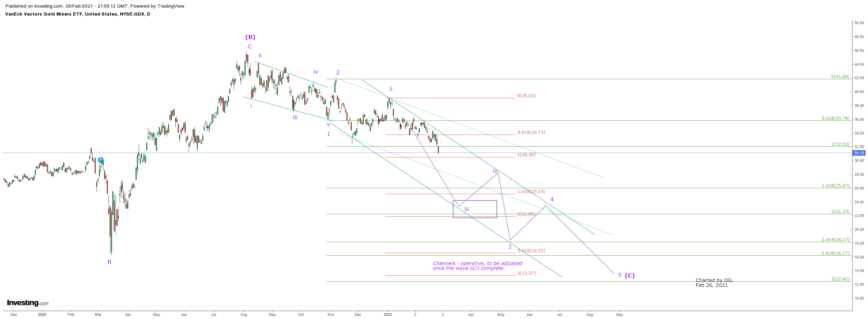The image size is (868, 319).
Task: Click the green fib label 2.414(18.17)
Action: [x=835, y=240]
